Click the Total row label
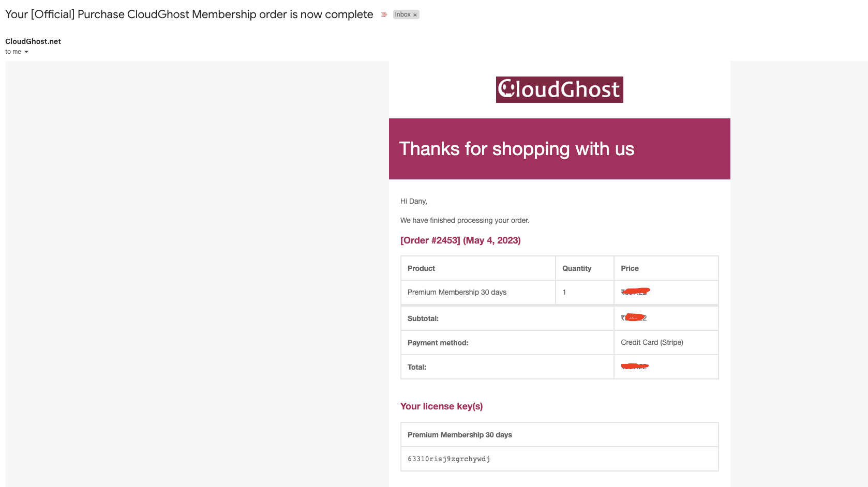 point(416,367)
